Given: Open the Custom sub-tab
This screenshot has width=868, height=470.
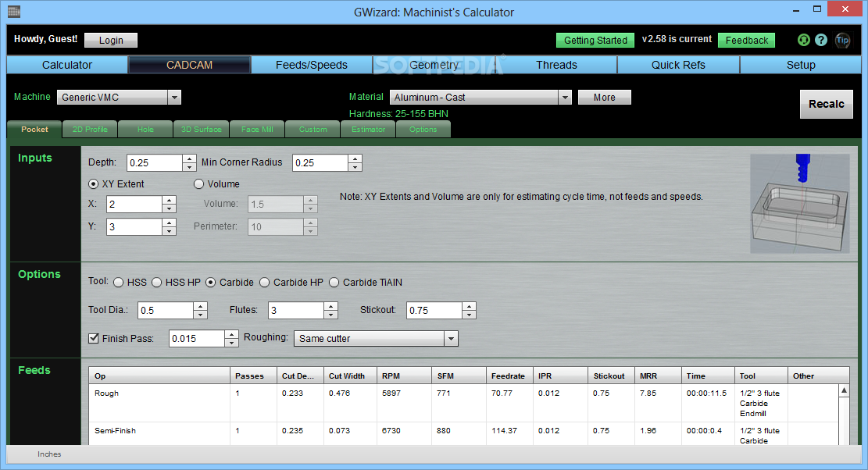Looking at the screenshot, I should point(313,130).
